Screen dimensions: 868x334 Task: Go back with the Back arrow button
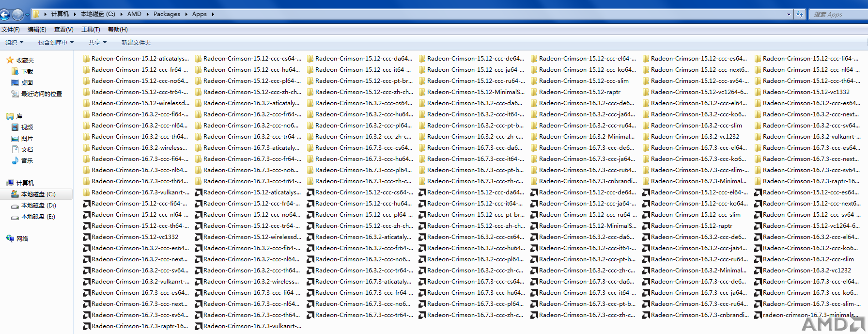point(4,15)
